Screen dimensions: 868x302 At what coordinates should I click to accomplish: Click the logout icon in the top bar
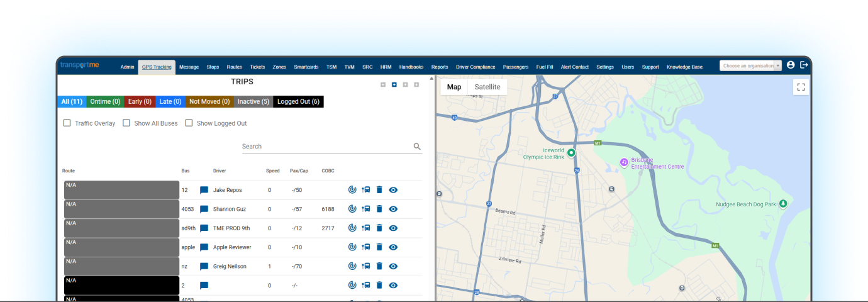pos(804,65)
